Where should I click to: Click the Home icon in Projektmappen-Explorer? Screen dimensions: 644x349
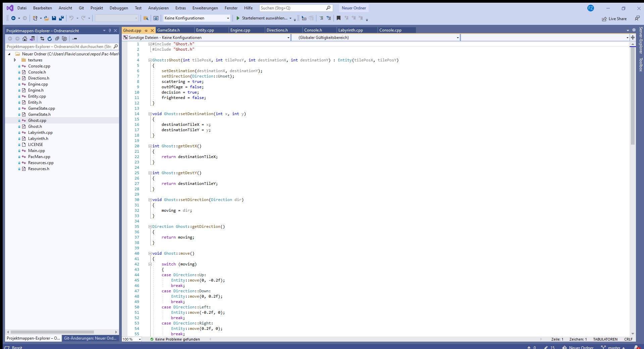point(25,39)
